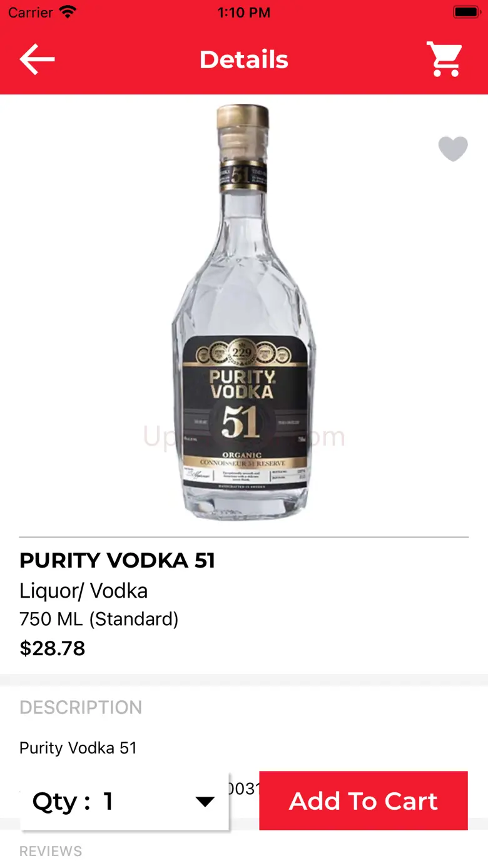
Task: Tap the back arrow icon
Action: 37,59
